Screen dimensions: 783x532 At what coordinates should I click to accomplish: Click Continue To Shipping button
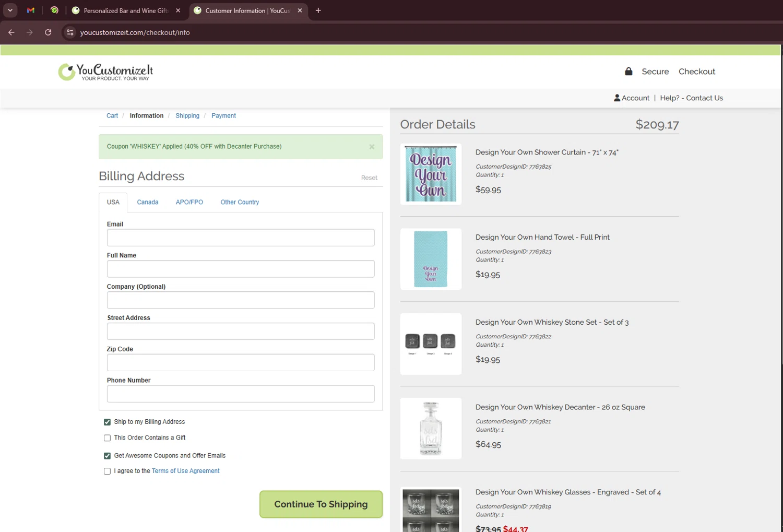click(x=321, y=504)
